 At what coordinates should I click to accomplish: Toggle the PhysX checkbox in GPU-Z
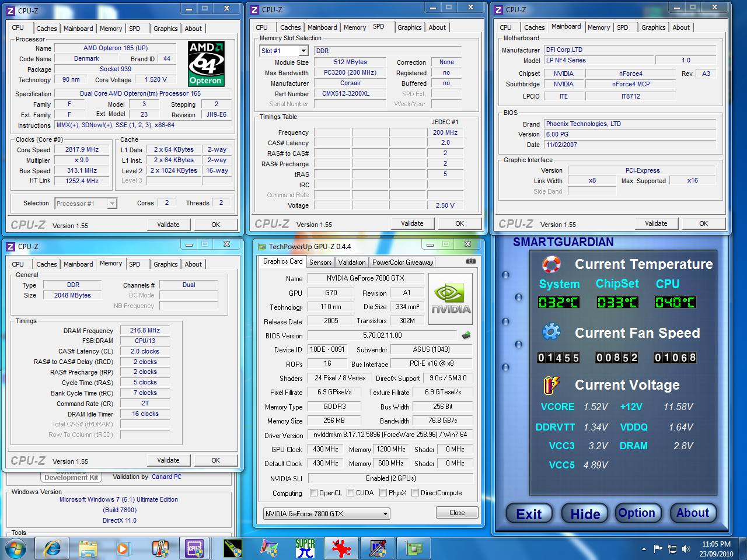[x=383, y=493]
